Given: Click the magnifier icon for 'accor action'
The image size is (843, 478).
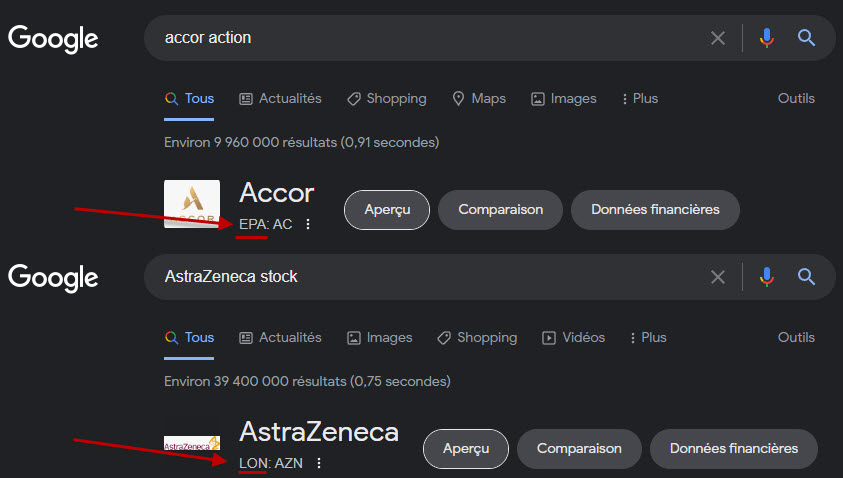Looking at the screenshot, I should click(806, 38).
